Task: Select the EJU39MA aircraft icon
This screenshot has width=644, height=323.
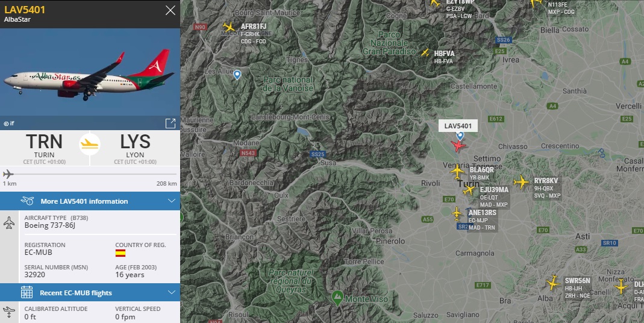Action: coord(469,190)
